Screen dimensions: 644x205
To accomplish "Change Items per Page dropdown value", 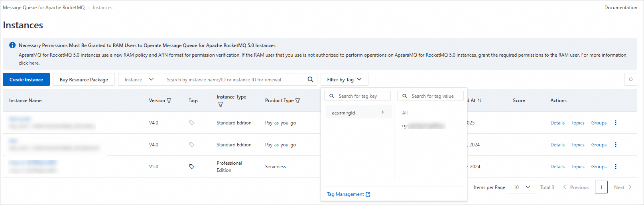I will coord(522,187).
